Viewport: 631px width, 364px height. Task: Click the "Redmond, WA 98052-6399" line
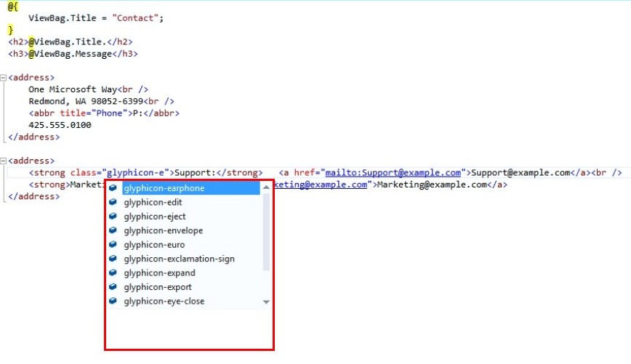coord(86,102)
